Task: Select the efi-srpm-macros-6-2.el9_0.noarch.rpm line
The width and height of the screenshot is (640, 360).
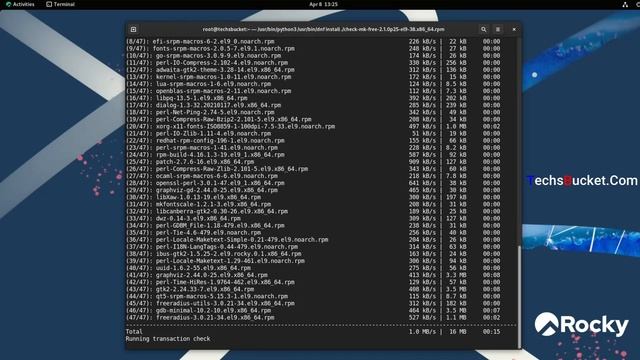Action: [313, 42]
